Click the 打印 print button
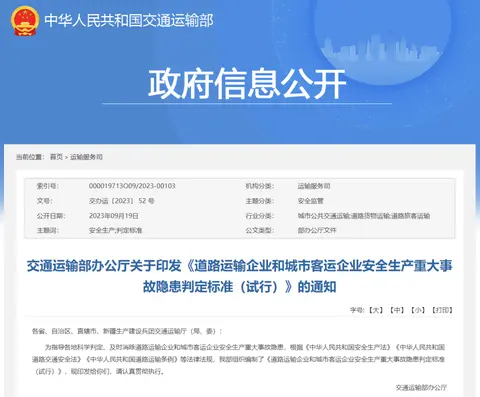 (x=442, y=310)
